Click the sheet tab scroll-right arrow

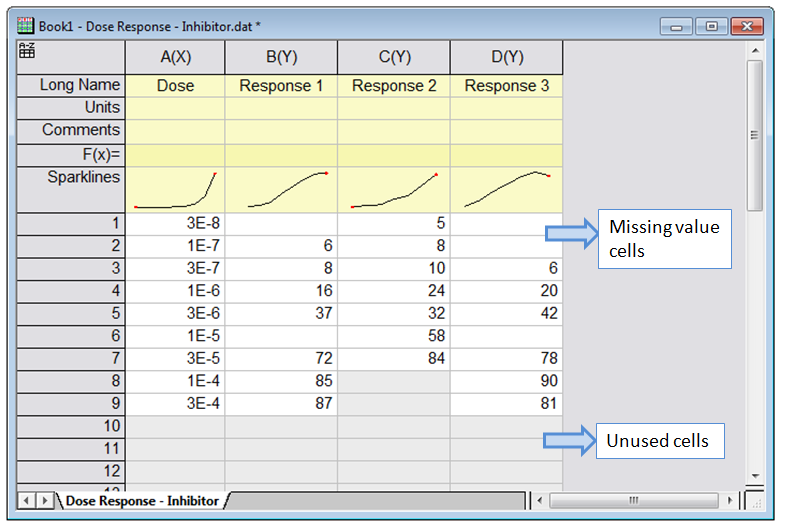click(x=44, y=499)
